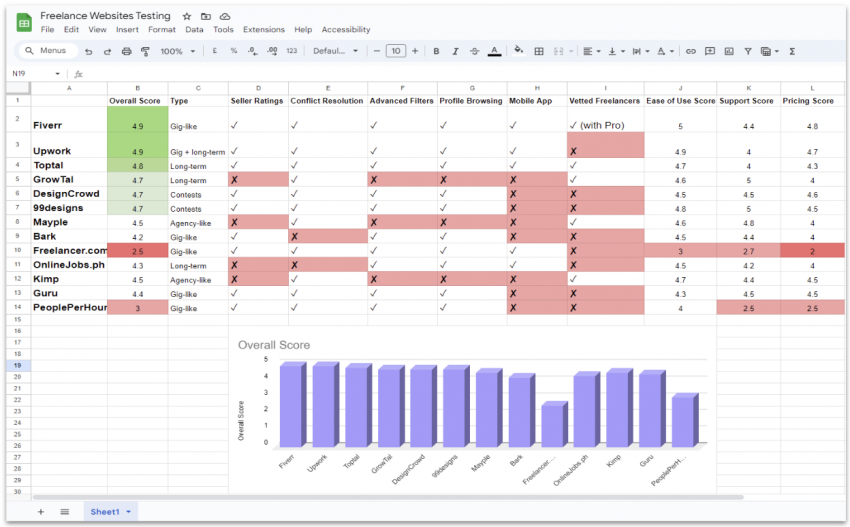
Task: Select the Overall Score chart title
Action: point(274,345)
